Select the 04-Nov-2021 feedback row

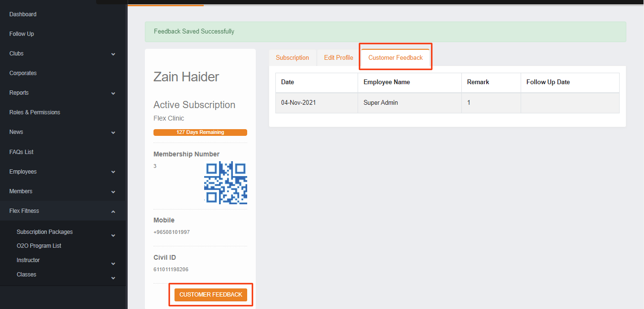coord(447,103)
